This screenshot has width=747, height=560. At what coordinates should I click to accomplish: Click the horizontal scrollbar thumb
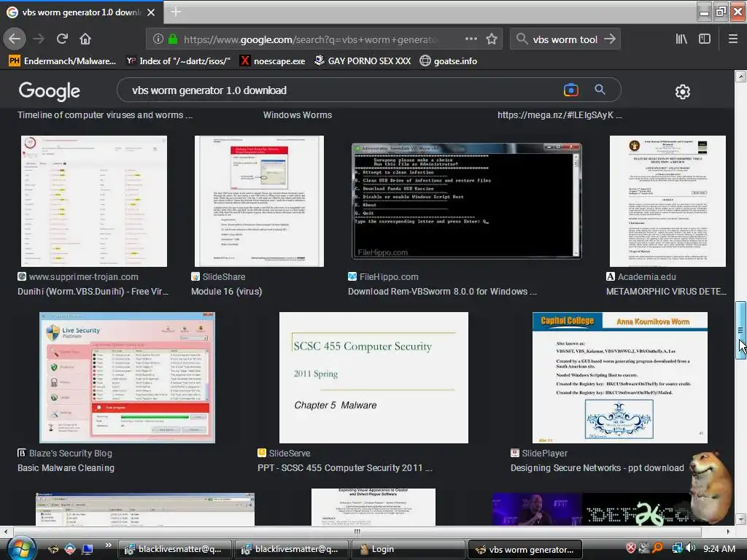point(357,532)
